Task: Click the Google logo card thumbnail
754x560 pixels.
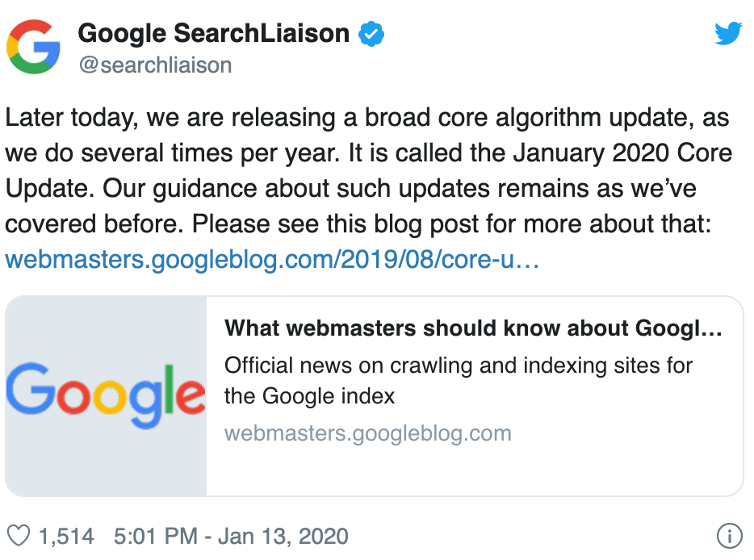Action: (106, 395)
